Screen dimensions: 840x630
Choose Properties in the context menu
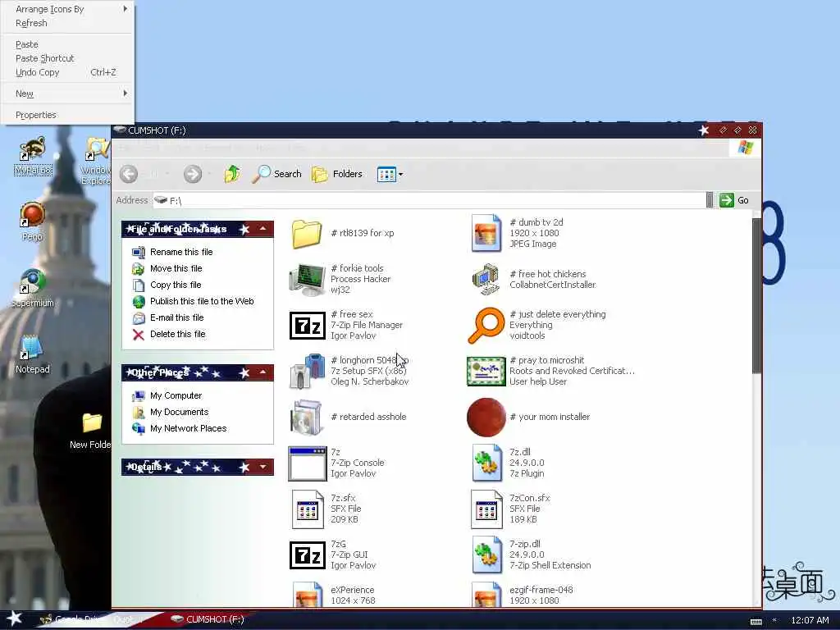(67, 115)
